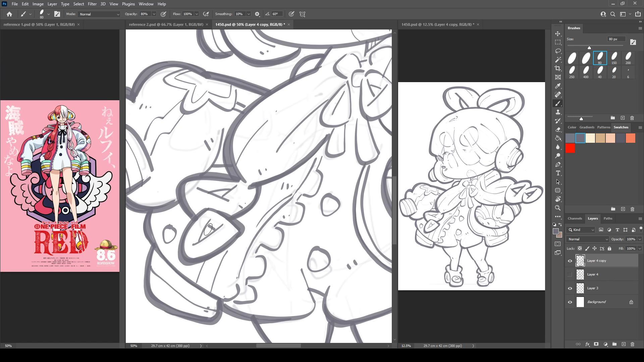Switch to the Channels tab
This screenshot has height=362, width=644.
575,219
